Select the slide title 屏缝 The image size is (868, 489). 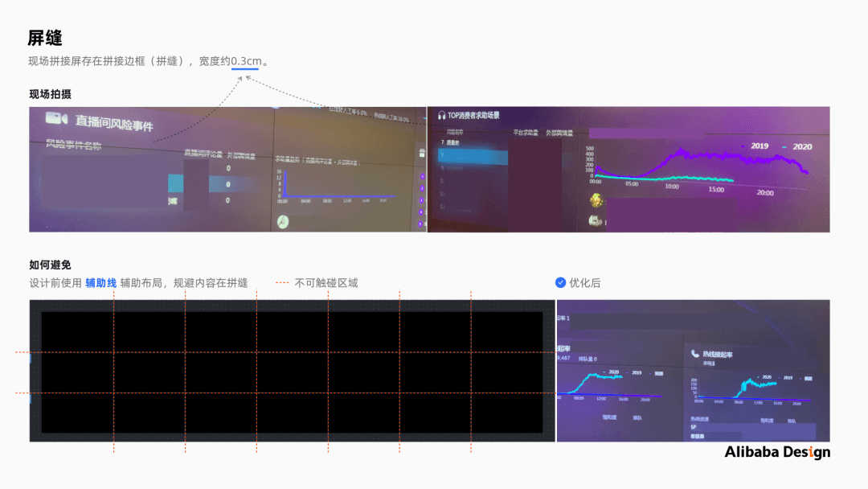[x=45, y=39]
